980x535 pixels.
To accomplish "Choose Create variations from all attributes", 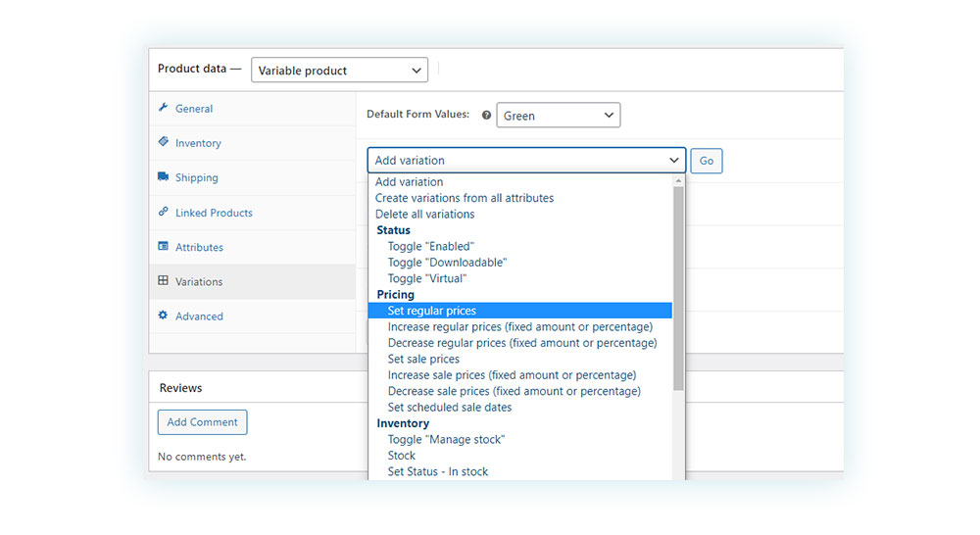I will pos(465,198).
